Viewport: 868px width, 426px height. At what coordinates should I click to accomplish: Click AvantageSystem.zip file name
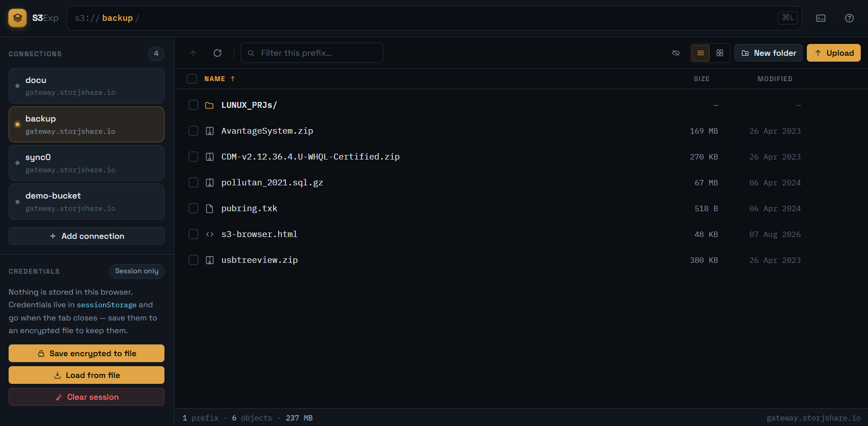[x=267, y=131]
